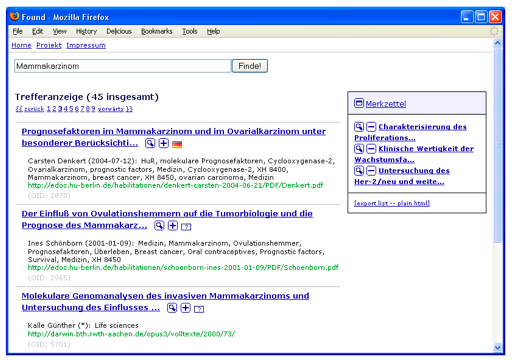
Task: Open the Impressum link
Action: (x=86, y=45)
